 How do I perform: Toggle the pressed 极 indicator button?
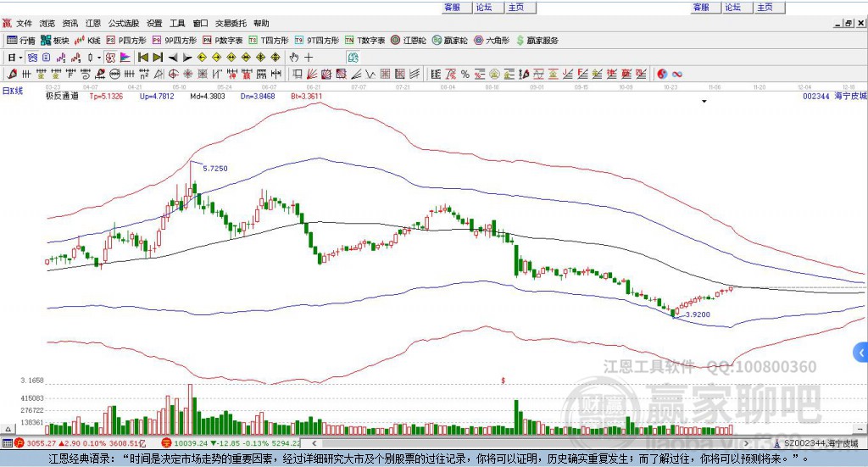(110, 58)
